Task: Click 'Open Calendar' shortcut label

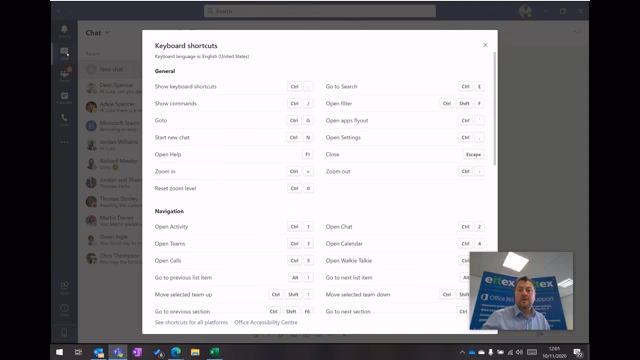Action: [x=344, y=244]
